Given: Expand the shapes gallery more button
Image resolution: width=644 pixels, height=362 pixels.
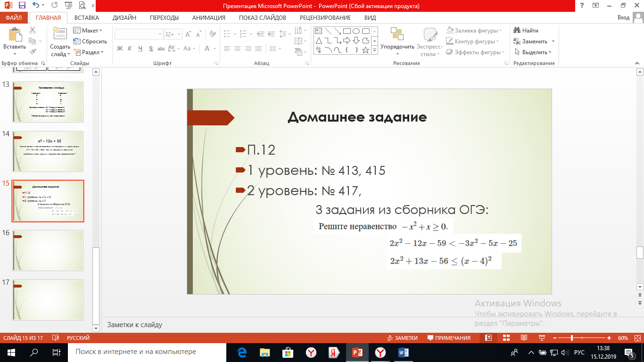Looking at the screenshot, I should (x=375, y=49).
